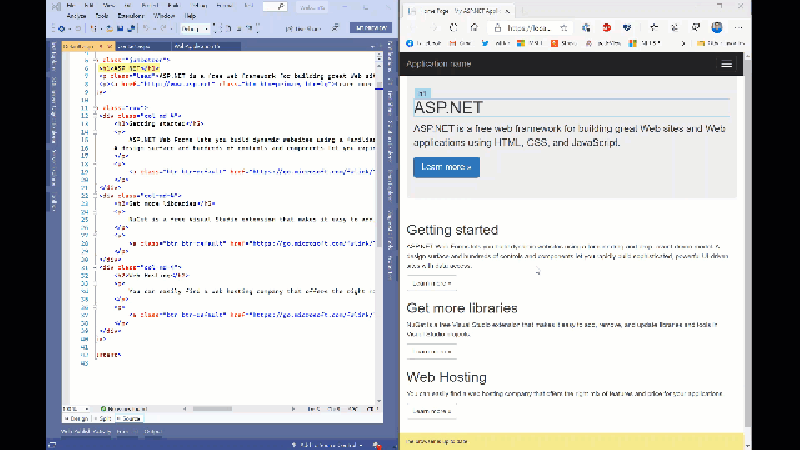Click the blue shield extension icon
Viewport: 800px width, 450px height.
pos(627,28)
